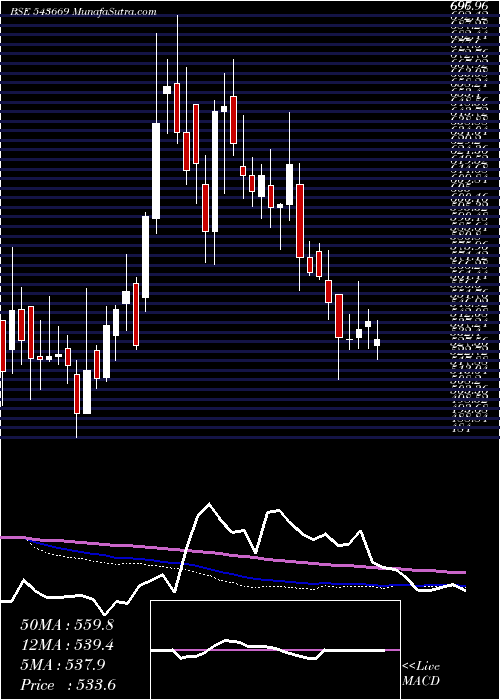Image resolution: width=500 pixels, height=700 pixels.
Task: Click the 'BSE 543669 MunafaSutra.com' chart title
Action: click(83, 12)
